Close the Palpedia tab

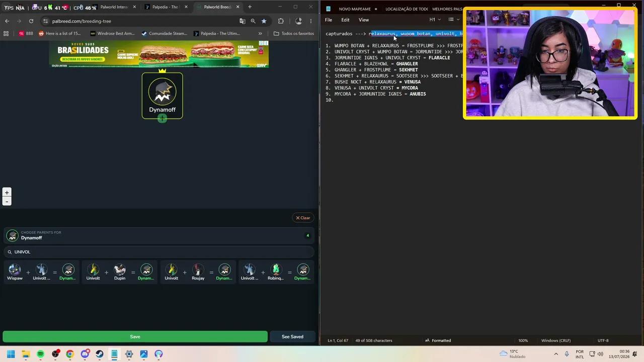coord(186,7)
